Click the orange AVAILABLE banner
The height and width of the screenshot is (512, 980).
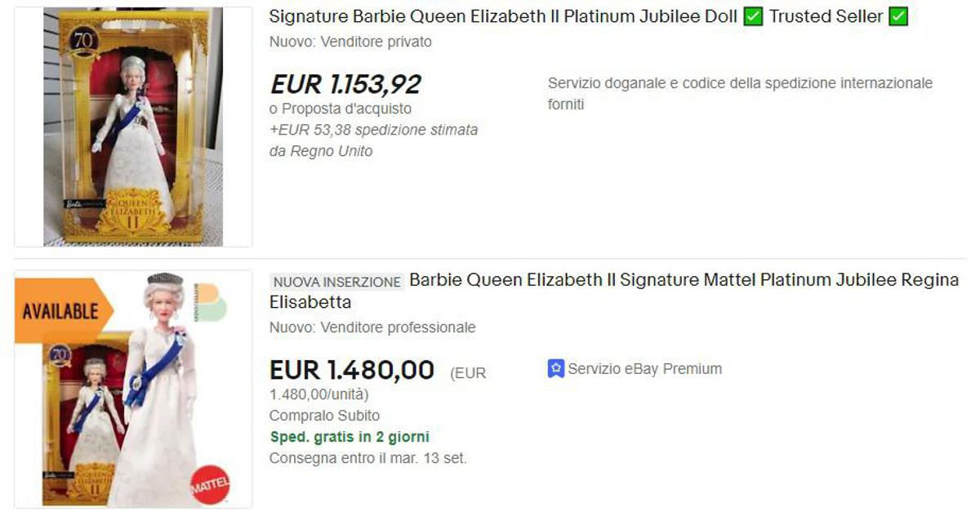[x=61, y=311]
